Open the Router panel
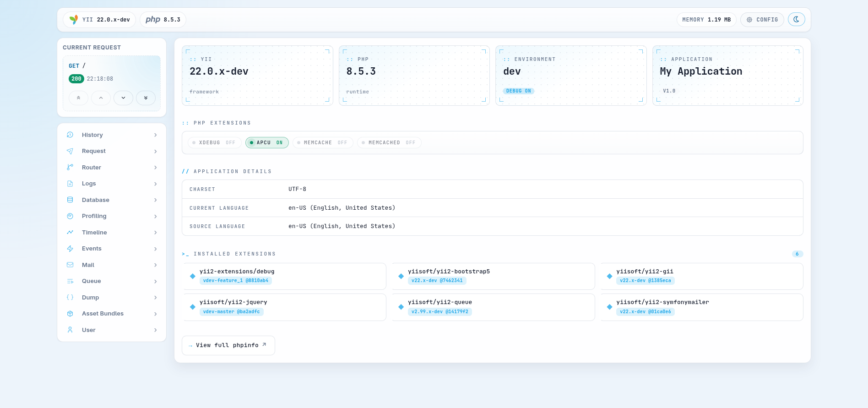868x408 pixels. coord(112,167)
